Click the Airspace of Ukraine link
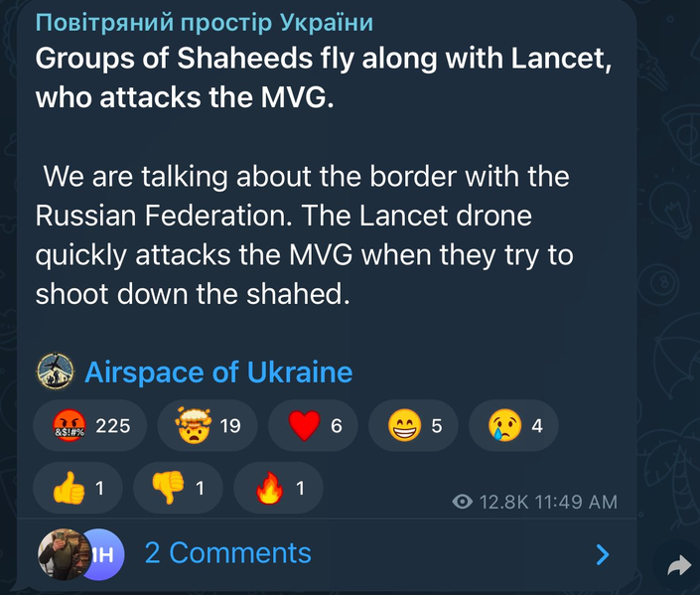Image resolution: width=700 pixels, height=595 pixels. (218, 372)
